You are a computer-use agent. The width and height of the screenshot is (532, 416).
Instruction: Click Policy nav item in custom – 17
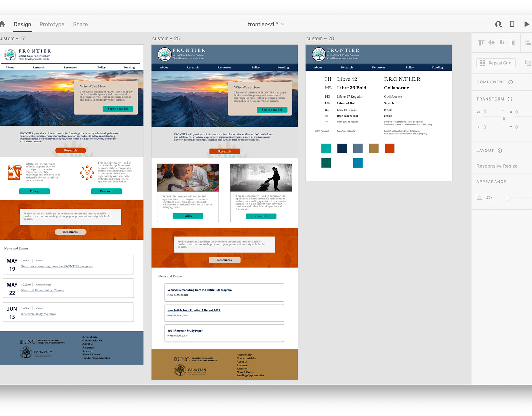(102, 67)
